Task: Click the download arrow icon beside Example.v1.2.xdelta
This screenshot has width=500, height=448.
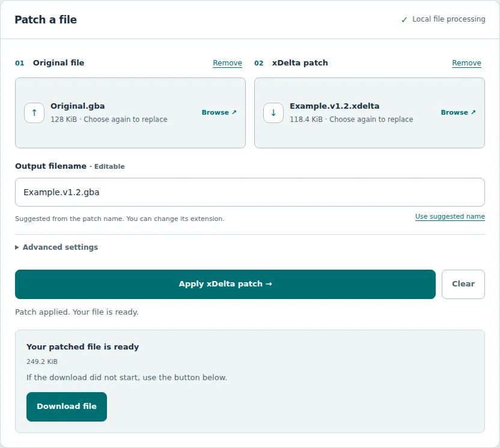Action: 273,113
